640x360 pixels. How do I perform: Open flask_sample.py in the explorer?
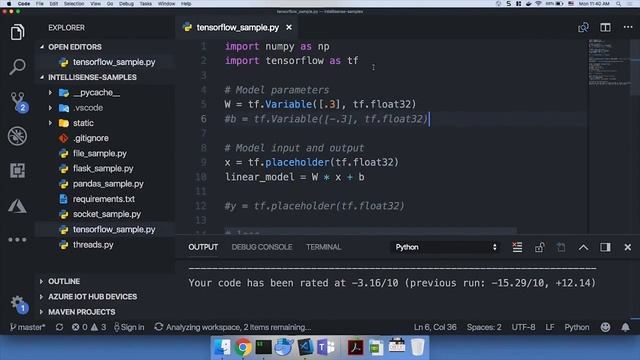[x=103, y=169]
